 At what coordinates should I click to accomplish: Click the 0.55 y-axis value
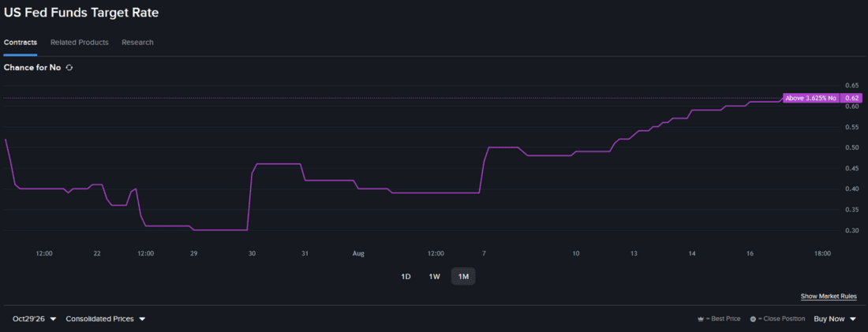tap(852, 127)
